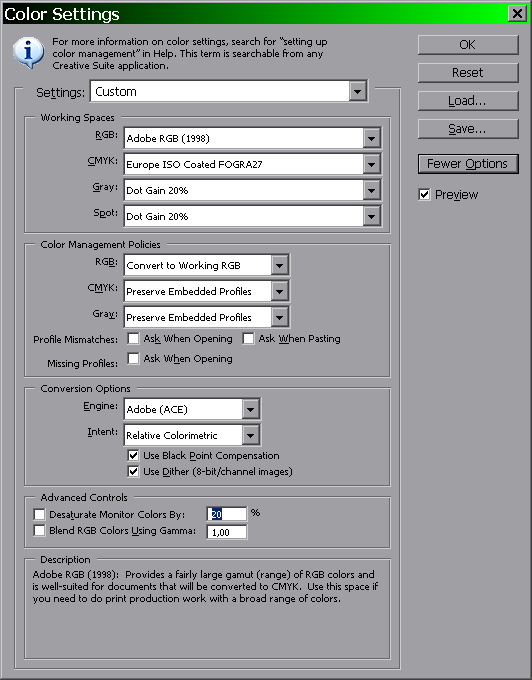Open the Spot Dot Gain dropdown
This screenshot has height=680, width=532.
(x=252, y=216)
